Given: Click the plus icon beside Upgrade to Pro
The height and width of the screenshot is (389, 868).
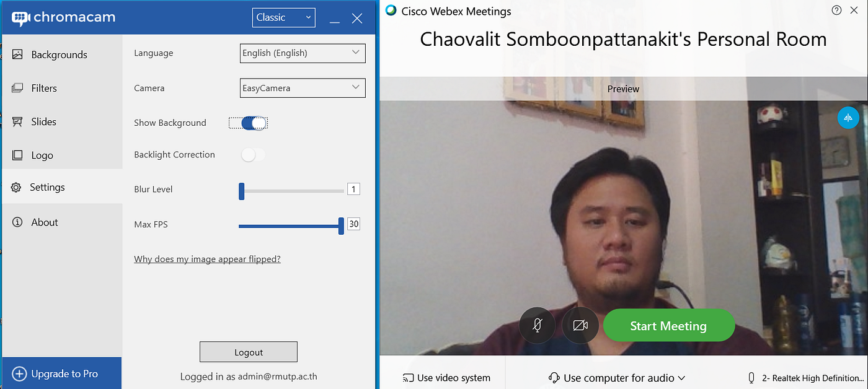Looking at the screenshot, I should click(x=20, y=374).
